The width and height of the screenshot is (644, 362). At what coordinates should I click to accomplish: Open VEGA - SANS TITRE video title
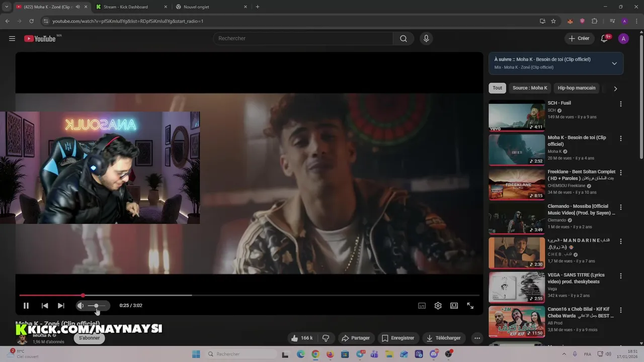pyautogui.click(x=576, y=279)
